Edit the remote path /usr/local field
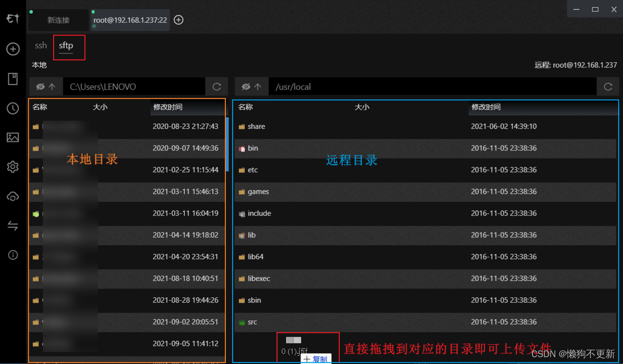 [433, 87]
